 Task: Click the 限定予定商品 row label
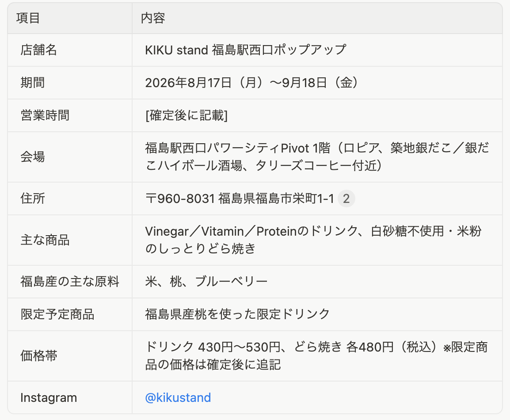(x=57, y=314)
